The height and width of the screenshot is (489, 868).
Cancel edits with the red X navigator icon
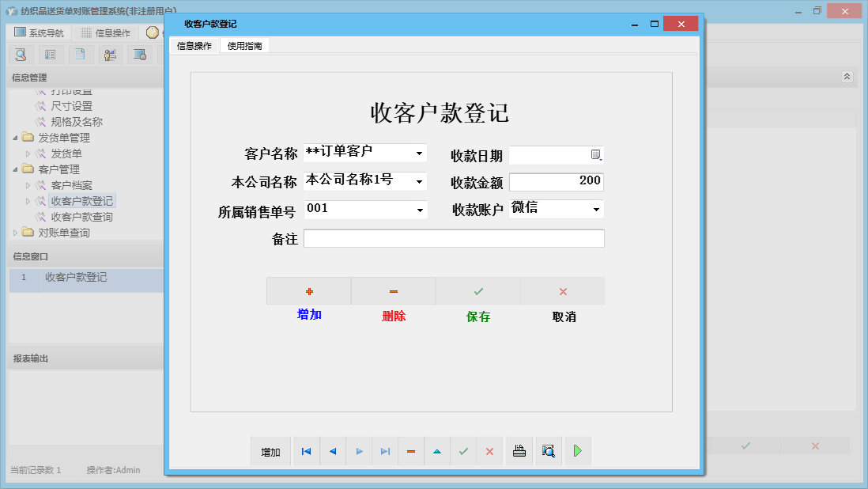tap(489, 451)
